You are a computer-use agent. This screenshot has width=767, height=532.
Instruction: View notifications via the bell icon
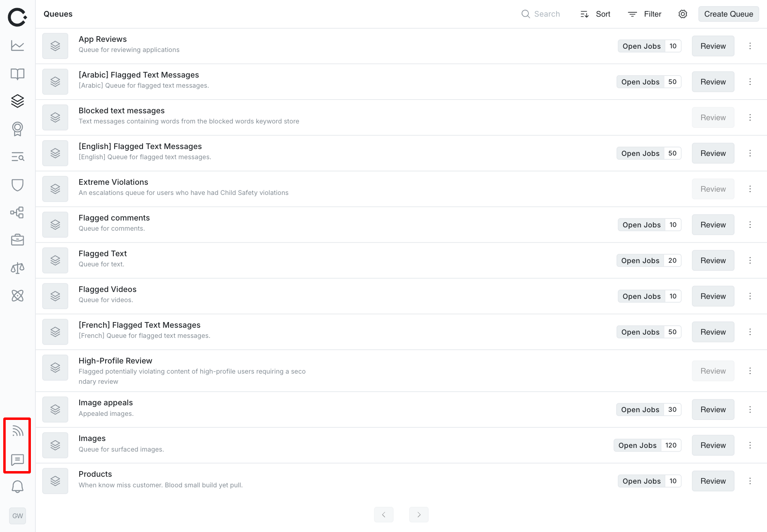(x=17, y=486)
